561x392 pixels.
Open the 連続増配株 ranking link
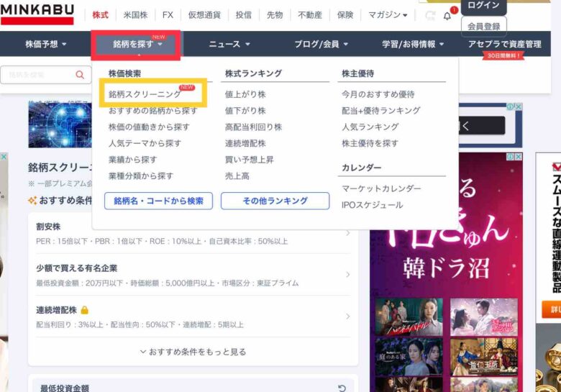[245, 143]
